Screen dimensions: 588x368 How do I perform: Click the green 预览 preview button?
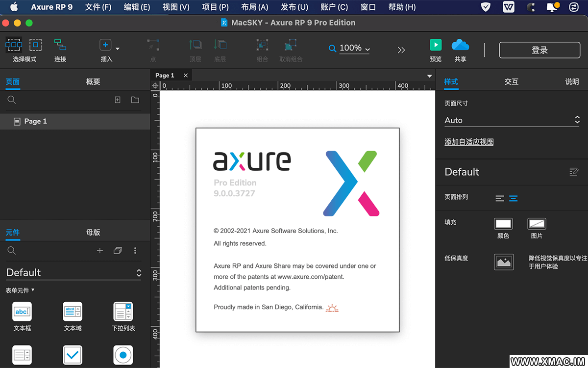click(436, 45)
